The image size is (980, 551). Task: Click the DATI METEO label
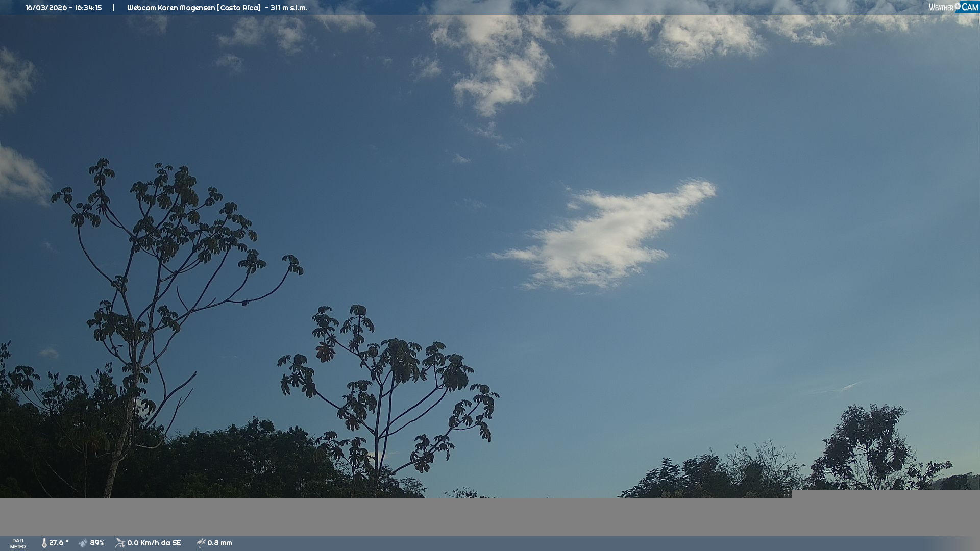point(18,543)
